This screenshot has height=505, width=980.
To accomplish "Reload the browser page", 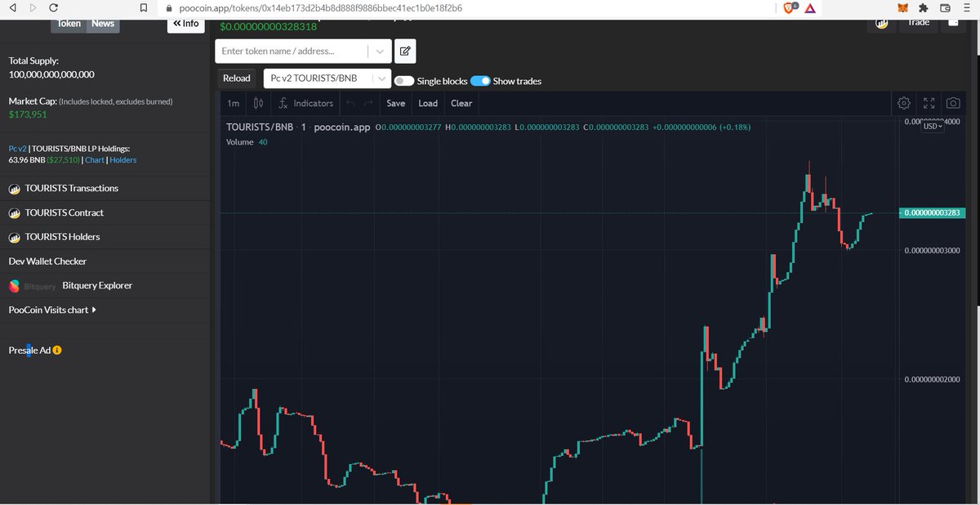I will pos(53,7).
